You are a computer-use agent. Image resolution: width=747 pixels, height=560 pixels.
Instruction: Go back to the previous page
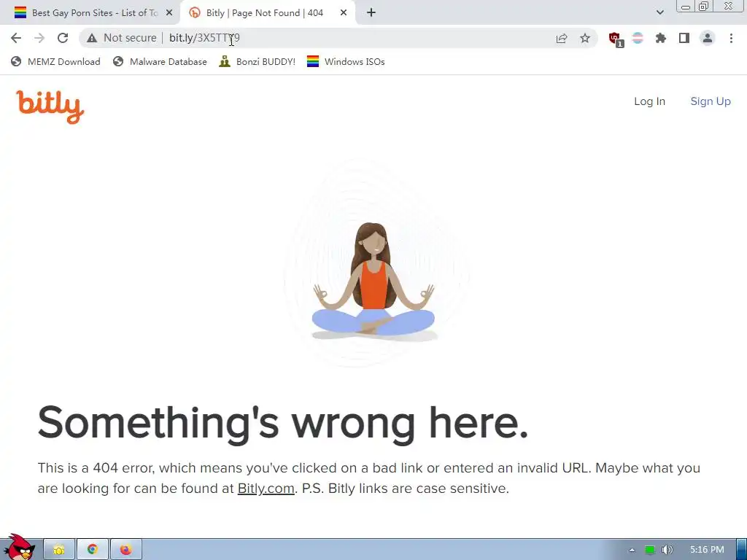[x=16, y=38]
